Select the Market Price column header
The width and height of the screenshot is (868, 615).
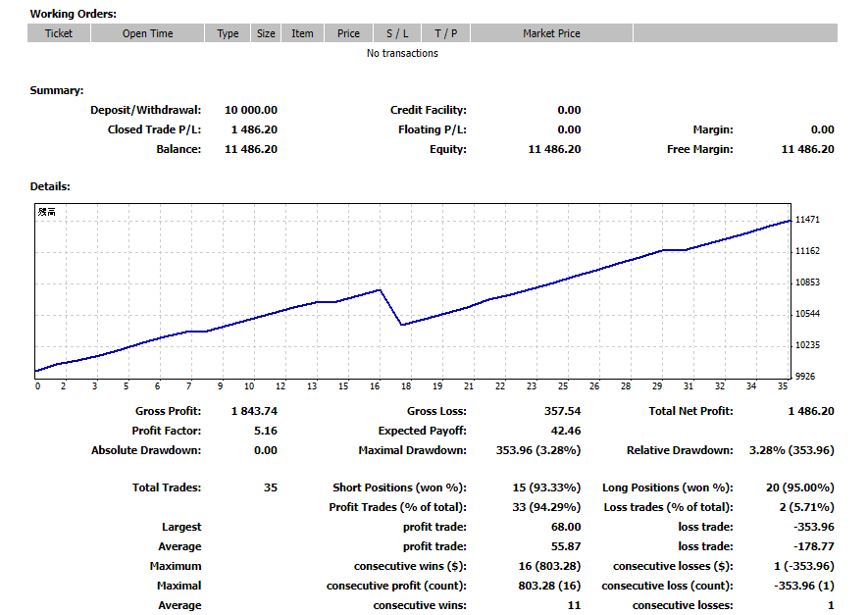tap(551, 33)
